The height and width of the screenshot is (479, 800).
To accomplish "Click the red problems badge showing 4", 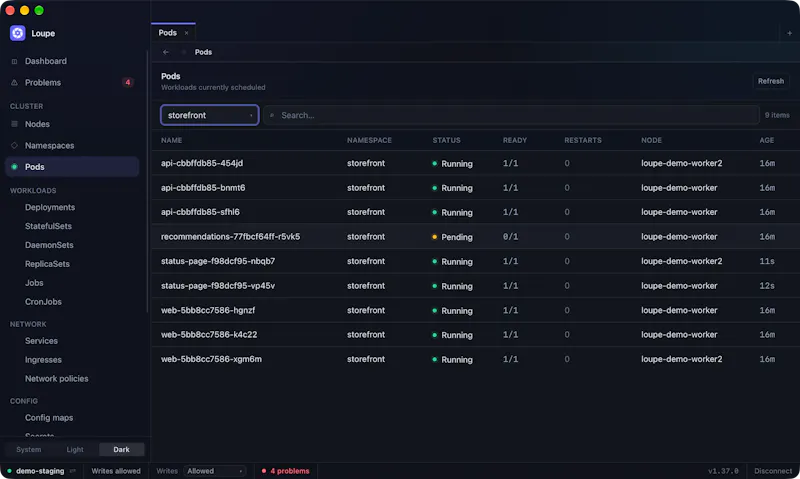I will tap(128, 82).
